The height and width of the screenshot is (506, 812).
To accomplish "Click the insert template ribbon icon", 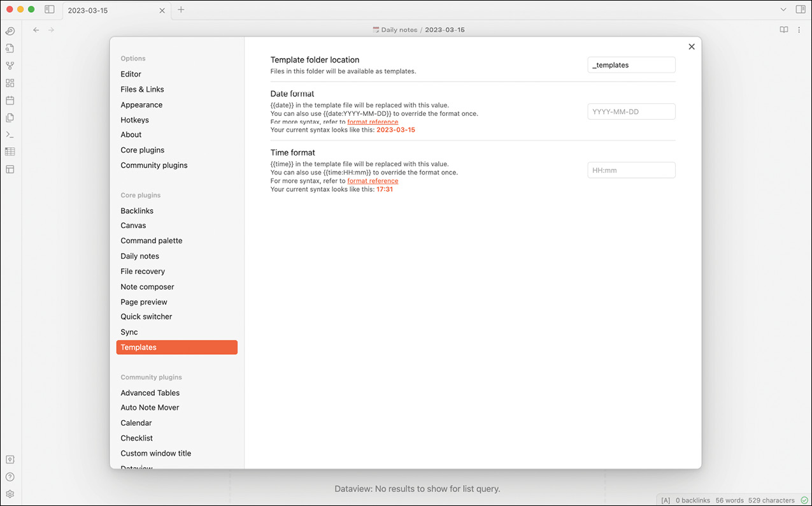I will click(10, 117).
